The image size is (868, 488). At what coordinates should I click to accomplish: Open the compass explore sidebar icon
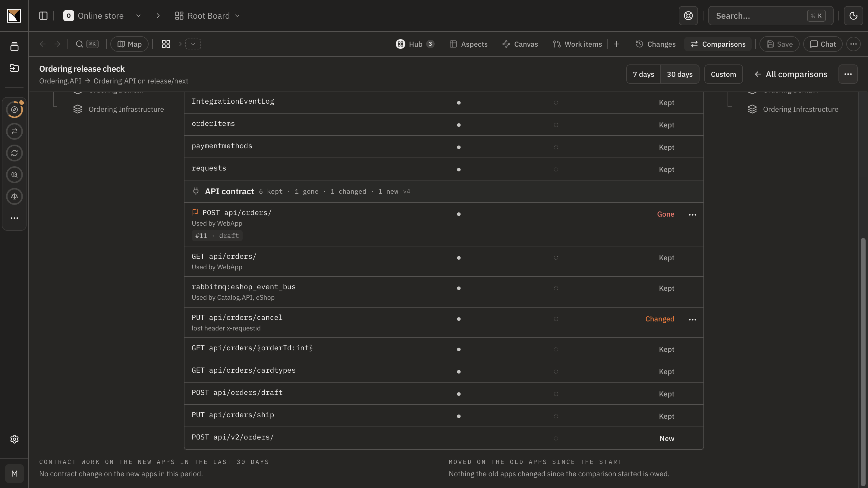coord(14,109)
